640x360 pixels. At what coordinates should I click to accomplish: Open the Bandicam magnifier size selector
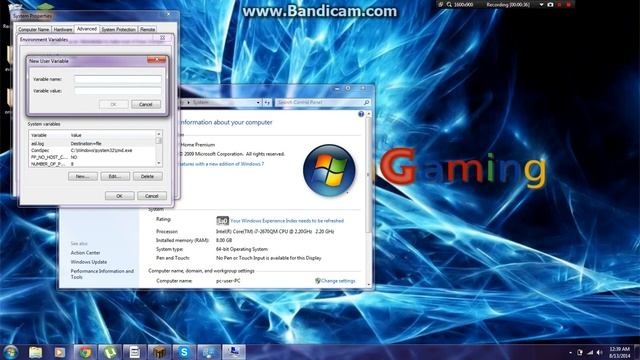click(x=449, y=4)
